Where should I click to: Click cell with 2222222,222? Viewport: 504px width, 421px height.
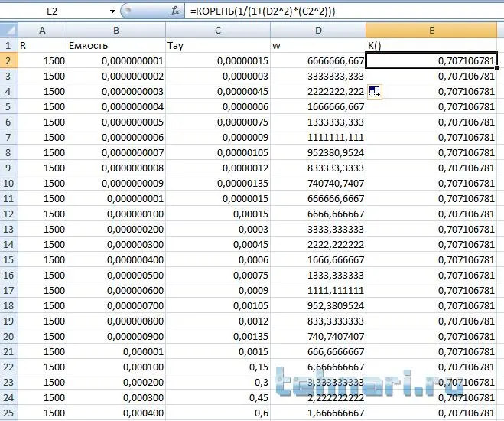318,91
